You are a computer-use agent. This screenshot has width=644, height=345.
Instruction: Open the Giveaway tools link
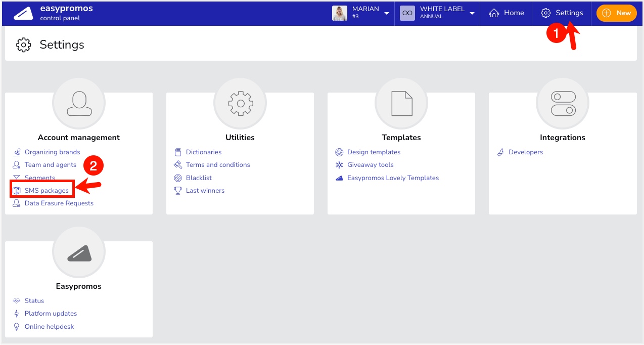(x=370, y=165)
